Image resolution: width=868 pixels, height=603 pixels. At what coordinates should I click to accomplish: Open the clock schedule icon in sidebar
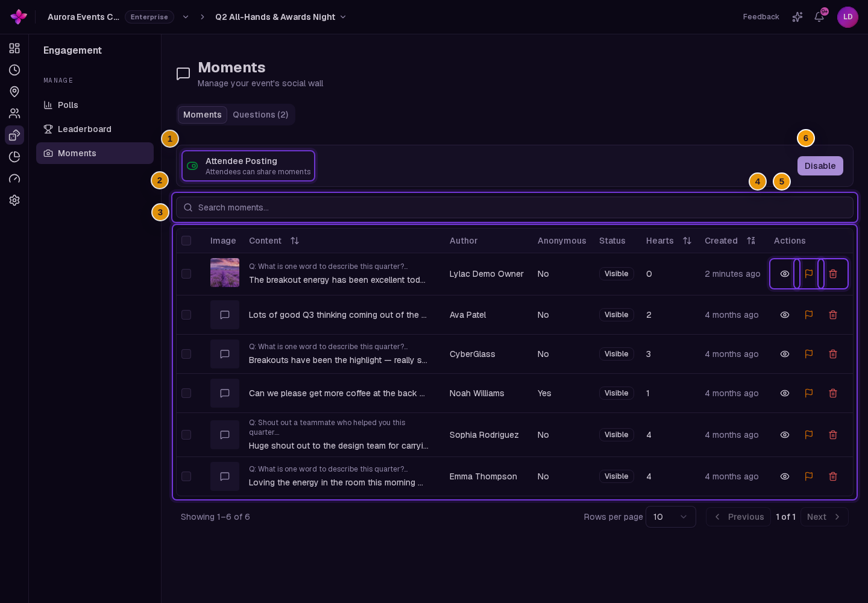tap(14, 70)
